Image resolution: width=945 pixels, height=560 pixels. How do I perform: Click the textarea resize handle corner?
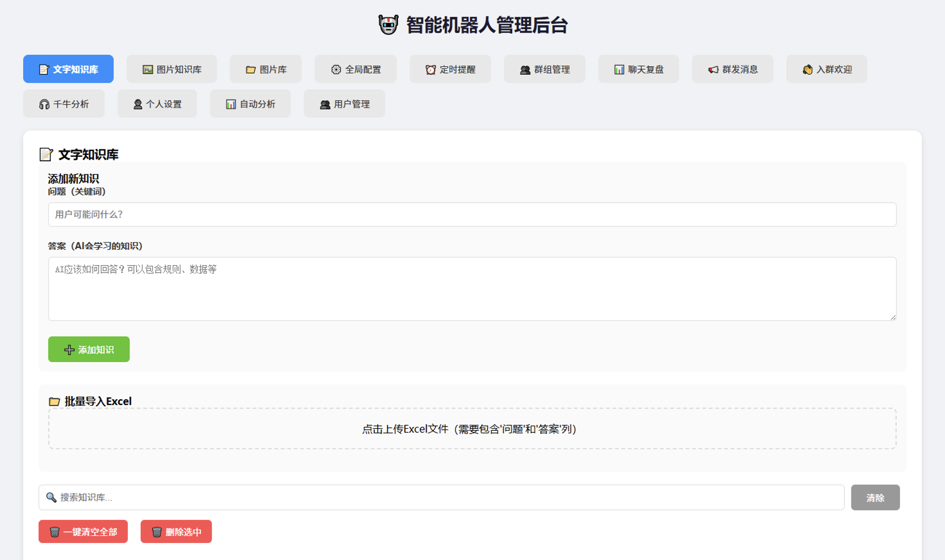click(893, 317)
